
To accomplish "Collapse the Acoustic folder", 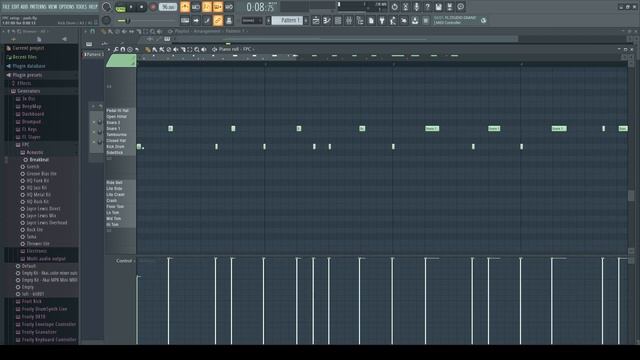I will pos(35,152).
